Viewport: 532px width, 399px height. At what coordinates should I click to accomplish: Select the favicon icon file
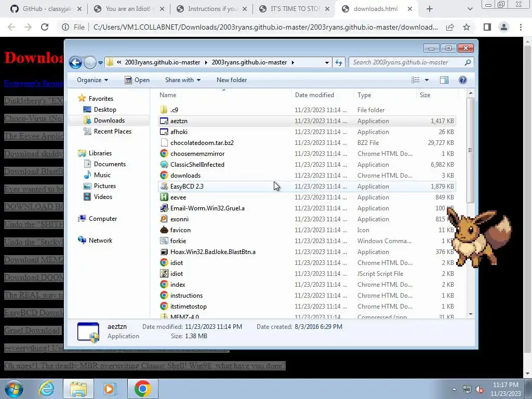(x=164, y=230)
